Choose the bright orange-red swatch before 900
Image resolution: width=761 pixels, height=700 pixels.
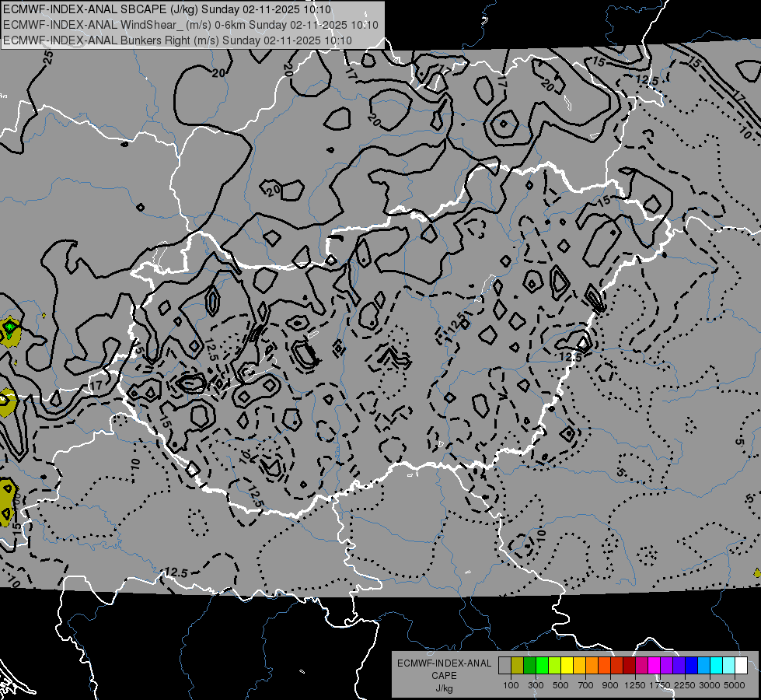tap(604, 666)
